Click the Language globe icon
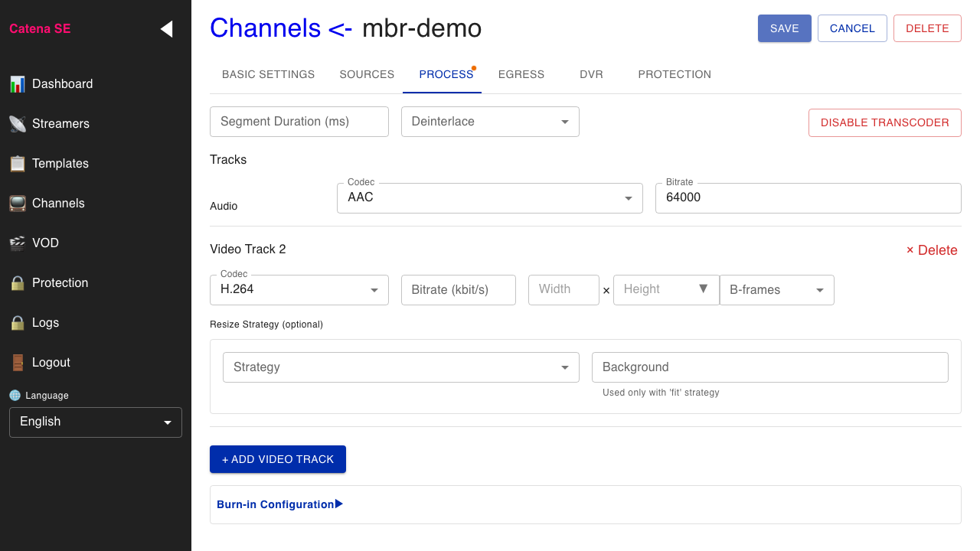The width and height of the screenshot is (980, 551). pos(15,395)
